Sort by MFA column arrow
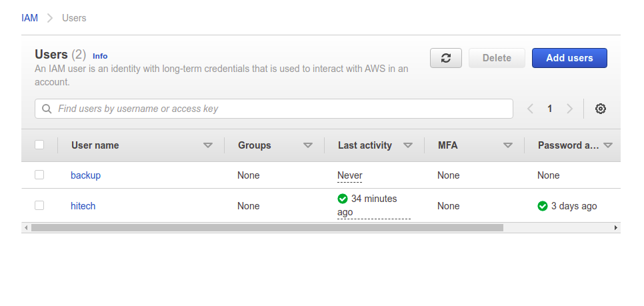This screenshot has width=644, height=306. [x=508, y=145]
